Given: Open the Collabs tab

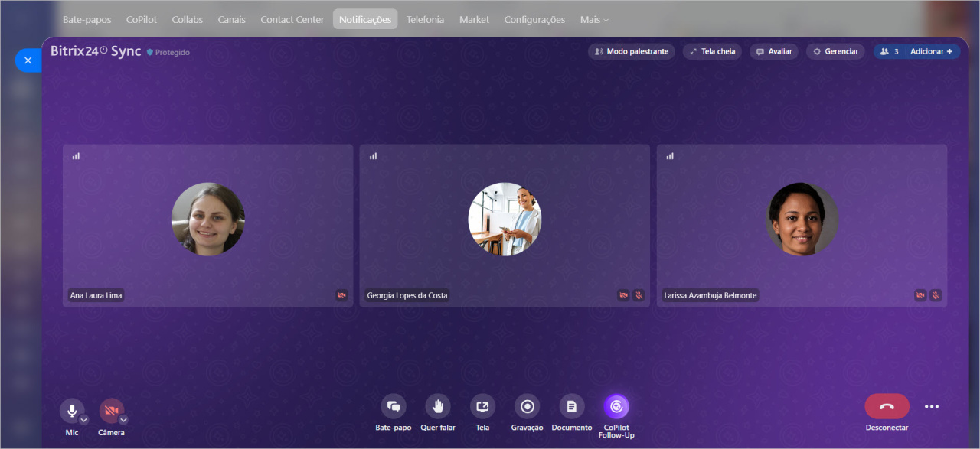Looking at the screenshot, I should (188, 19).
